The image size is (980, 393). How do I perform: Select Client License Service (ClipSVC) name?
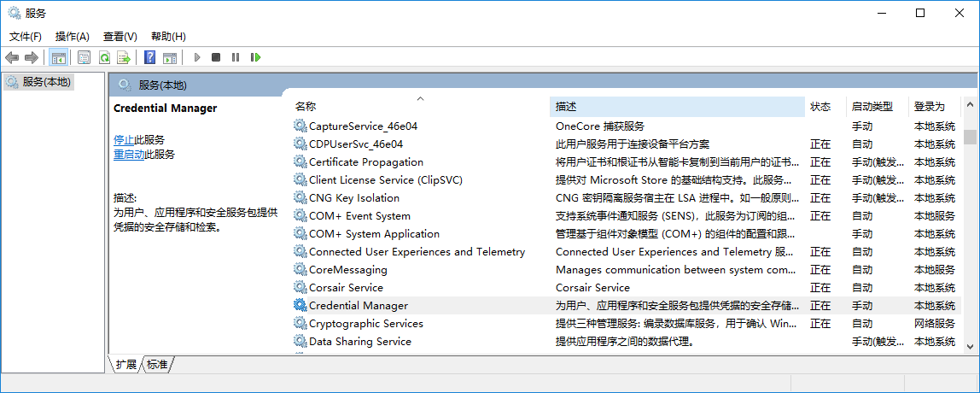[x=386, y=179]
